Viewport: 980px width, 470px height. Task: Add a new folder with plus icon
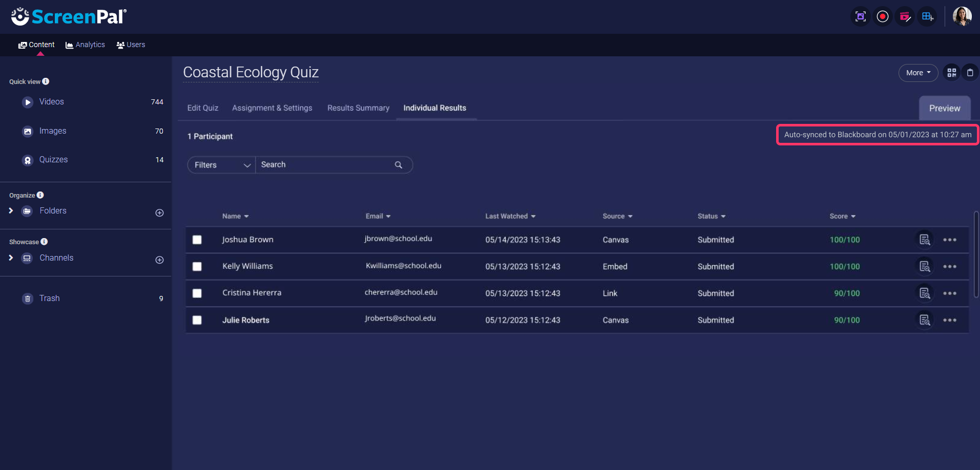pos(159,213)
